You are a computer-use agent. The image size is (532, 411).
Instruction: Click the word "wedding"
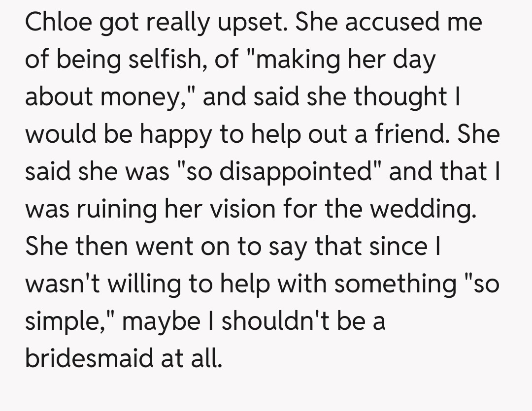[423, 210]
